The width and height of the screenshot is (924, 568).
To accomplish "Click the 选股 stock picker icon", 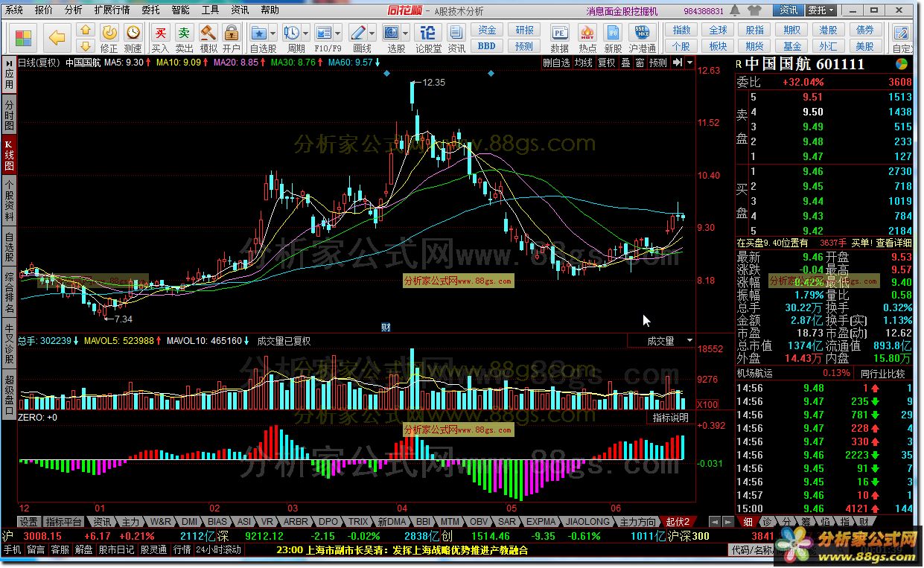I will (x=392, y=33).
